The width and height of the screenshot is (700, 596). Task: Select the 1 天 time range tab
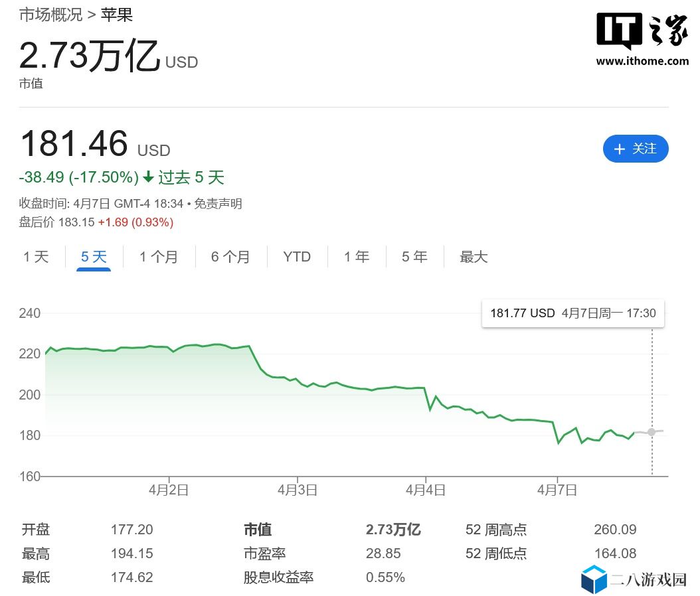click(x=36, y=257)
